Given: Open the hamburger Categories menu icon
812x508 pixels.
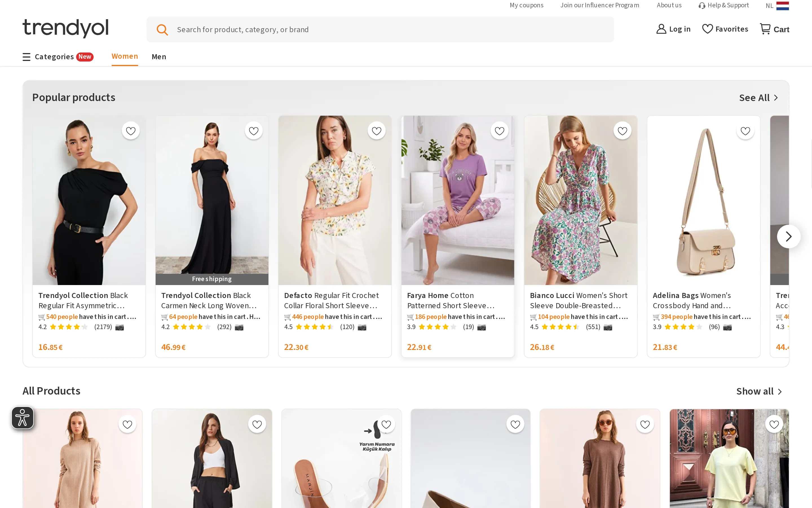Looking at the screenshot, I should (x=27, y=57).
